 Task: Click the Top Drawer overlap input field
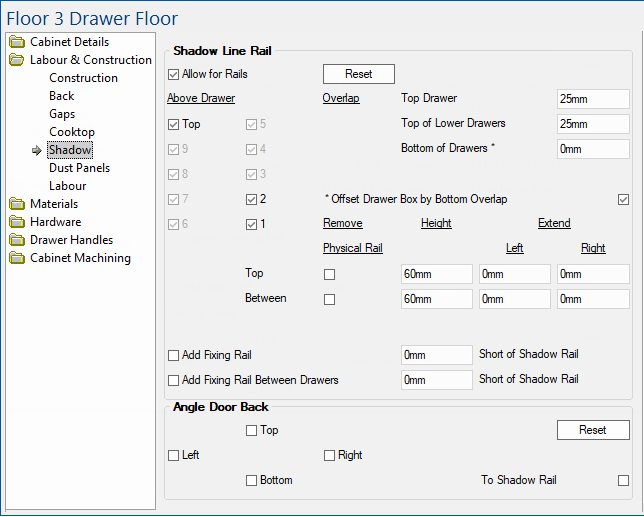593,99
